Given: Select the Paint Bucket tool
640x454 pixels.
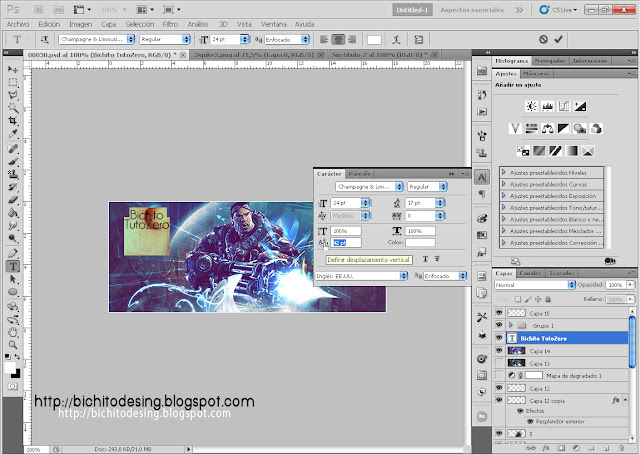Looking at the screenshot, I should (x=13, y=212).
